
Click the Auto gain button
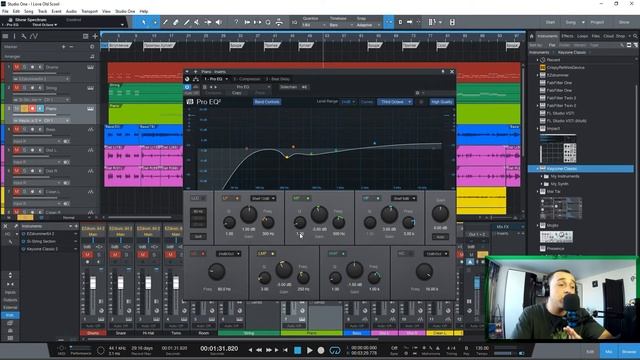pyautogui.click(x=440, y=236)
